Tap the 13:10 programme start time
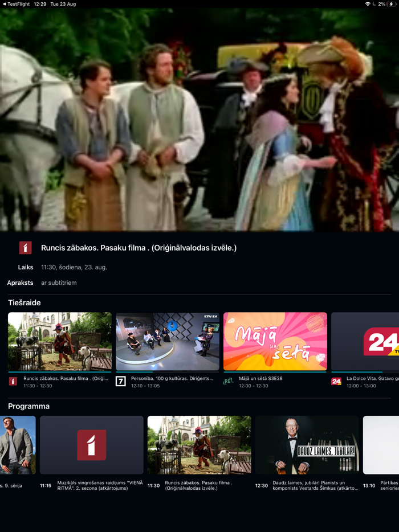Viewport: 399px width, 532px height. point(369,486)
